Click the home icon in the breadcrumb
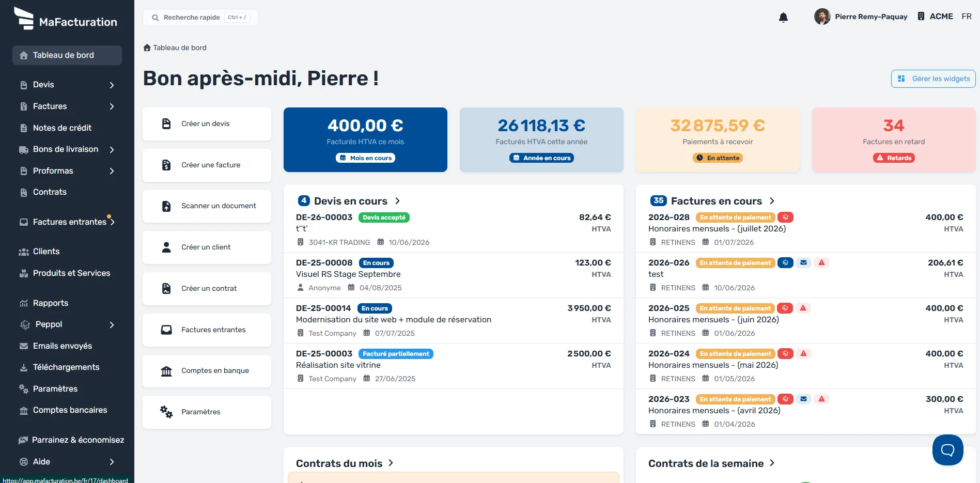Viewport: 980px width, 483px height. tap(147, 48)
